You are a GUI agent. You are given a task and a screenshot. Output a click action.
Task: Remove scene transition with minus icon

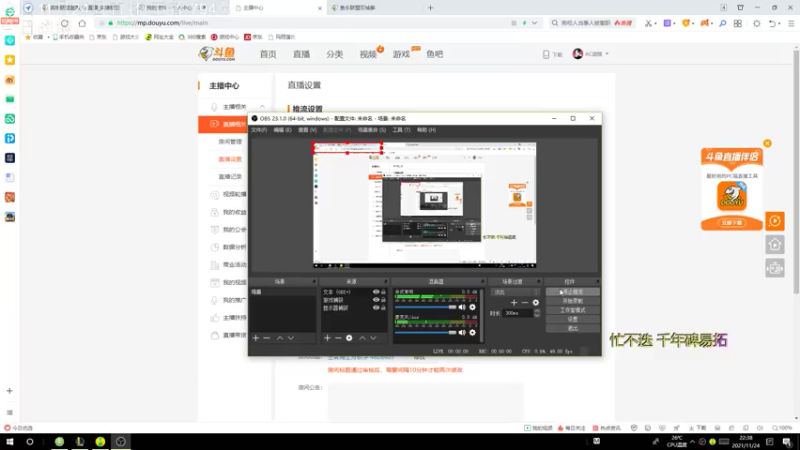click(x=524, y=303)
